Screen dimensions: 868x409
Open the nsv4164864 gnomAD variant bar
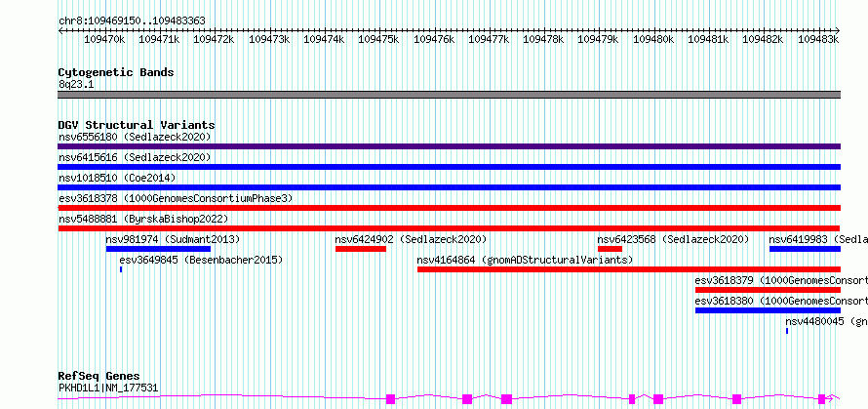tap(629, 269)
